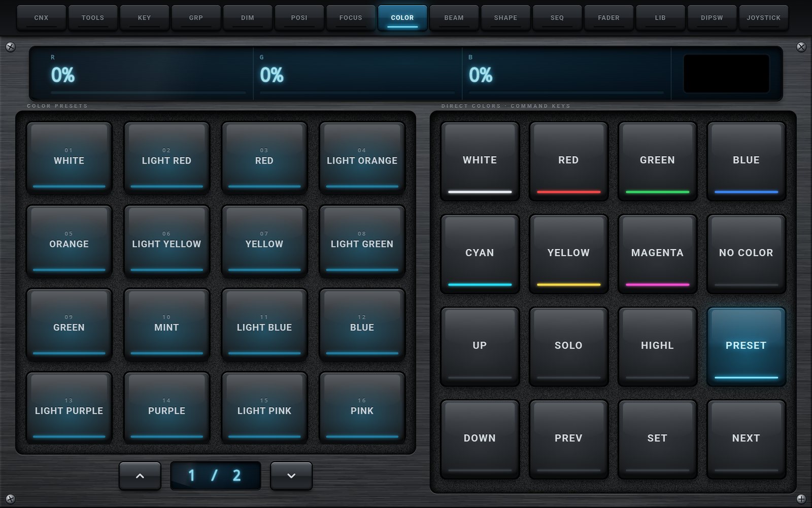Click the NEXT command key
The image size is (812, 508).
click(746, 439)
